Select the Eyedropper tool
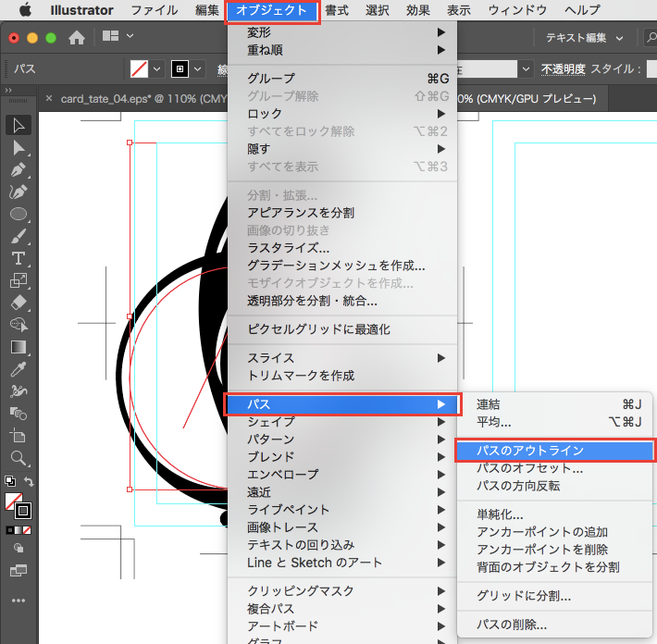657x644 pixels. click(x=19, y=368)
